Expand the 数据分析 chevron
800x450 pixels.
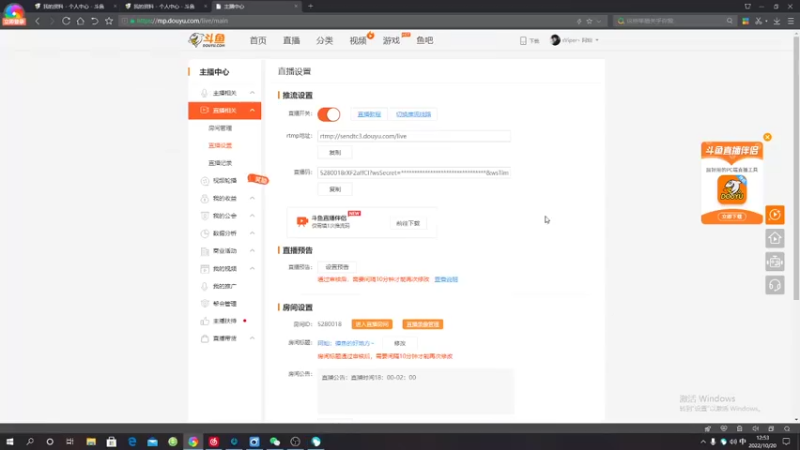coord(252,233)
